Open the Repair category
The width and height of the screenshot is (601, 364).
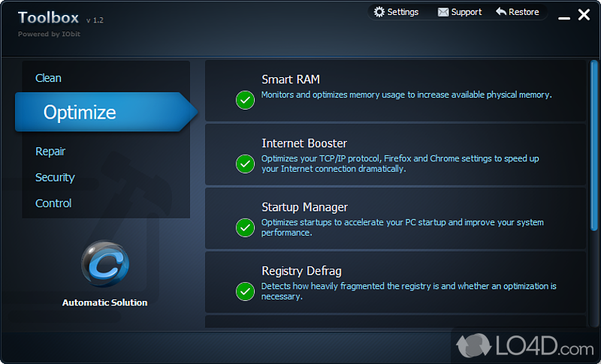coord(50,152)
